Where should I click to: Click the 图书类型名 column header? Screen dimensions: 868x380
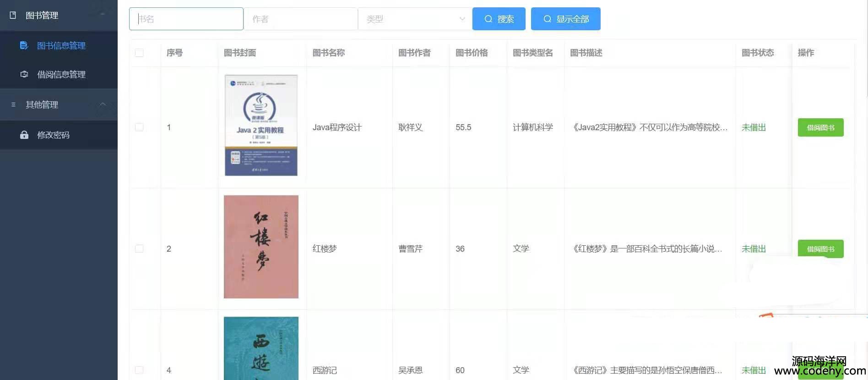click(x=533, y=53)
